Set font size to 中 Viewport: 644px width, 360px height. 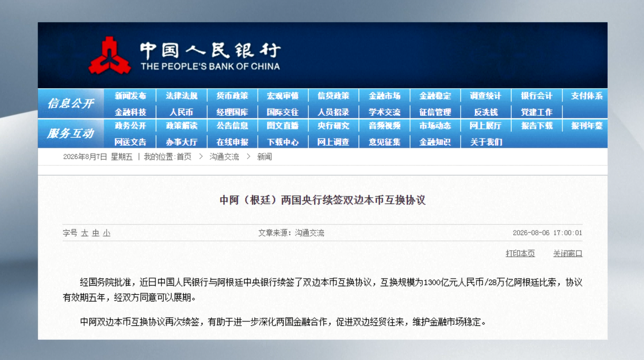(96, 233)
